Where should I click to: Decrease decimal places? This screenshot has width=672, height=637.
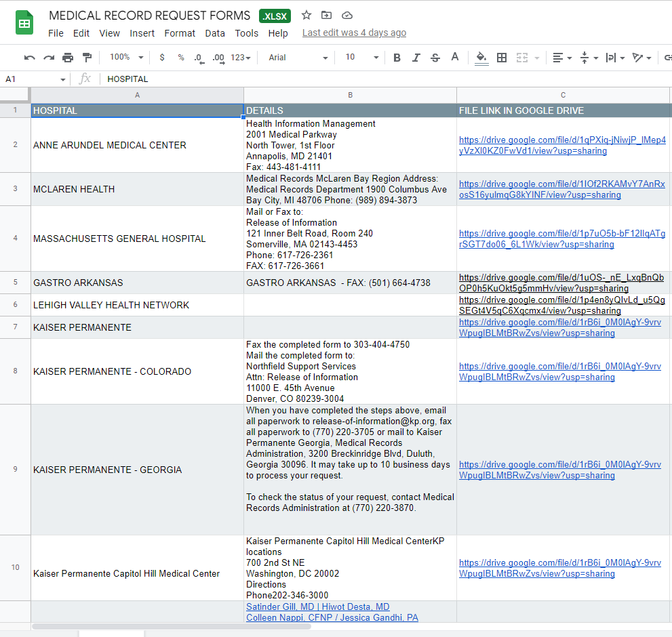[x=199, y=58]
